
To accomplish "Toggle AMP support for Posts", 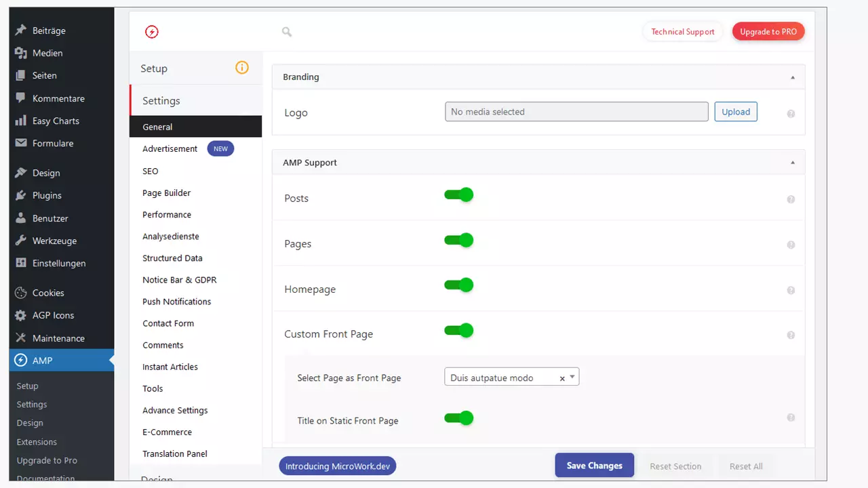I will pos(459,195).
